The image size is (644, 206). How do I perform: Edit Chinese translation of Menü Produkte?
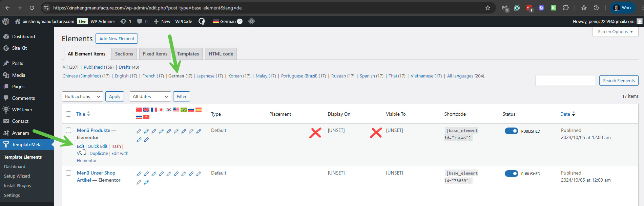click(x=139, y=131)
